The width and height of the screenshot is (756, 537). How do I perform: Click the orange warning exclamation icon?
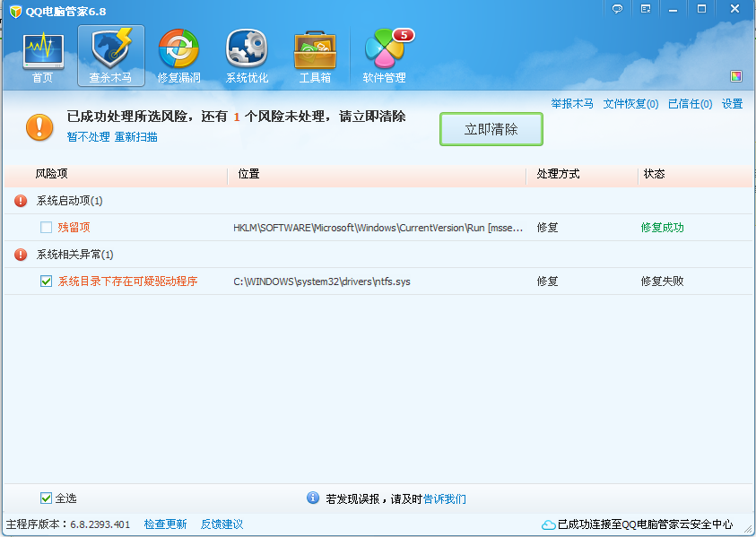[x=39, y=127]
